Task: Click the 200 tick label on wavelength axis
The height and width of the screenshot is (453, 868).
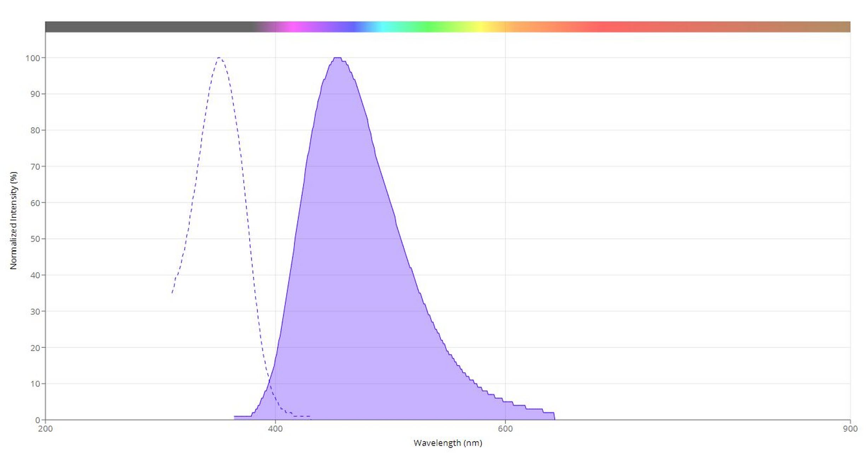Action: pos(45,429)
